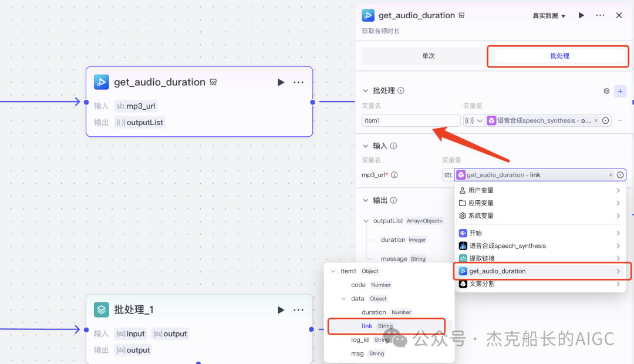Run the get_audio_duration canvas node
The image size is (634, 364).
(281, 83)
